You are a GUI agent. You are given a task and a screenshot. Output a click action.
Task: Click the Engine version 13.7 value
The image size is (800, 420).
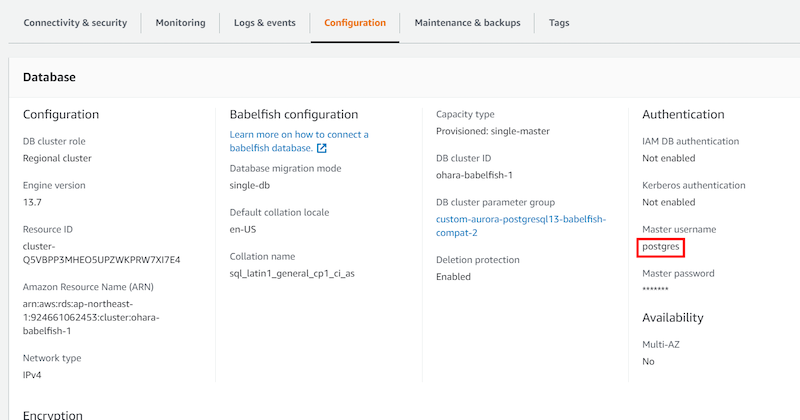(33, 201)
